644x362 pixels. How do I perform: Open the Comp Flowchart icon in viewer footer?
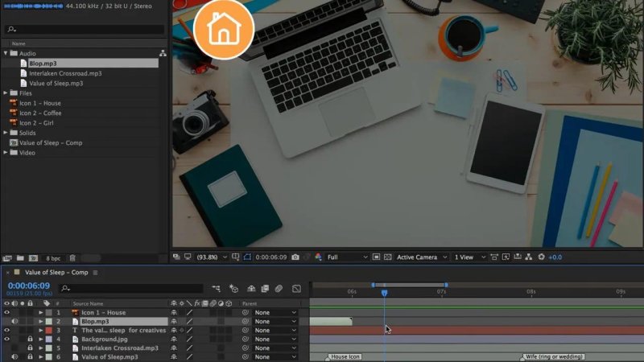[x=529, y=257]
